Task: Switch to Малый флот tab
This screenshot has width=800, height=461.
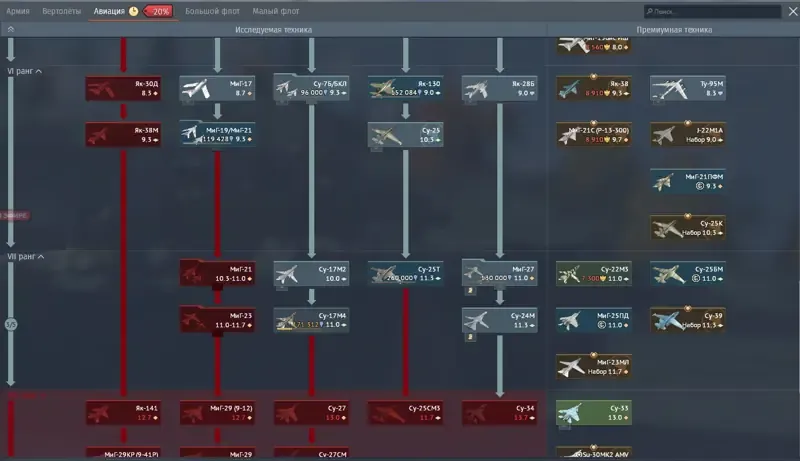Action: [276, 11]
